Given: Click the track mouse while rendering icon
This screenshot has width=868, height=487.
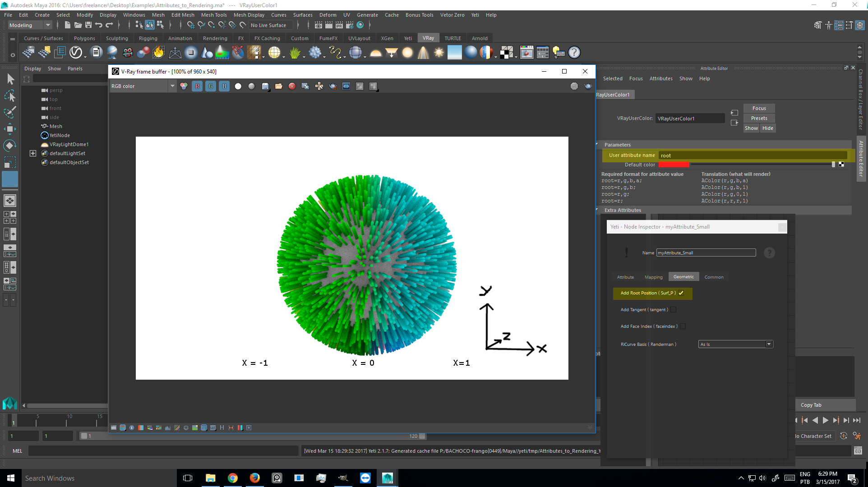Looking at the screenshot, I should pos(319,86).
